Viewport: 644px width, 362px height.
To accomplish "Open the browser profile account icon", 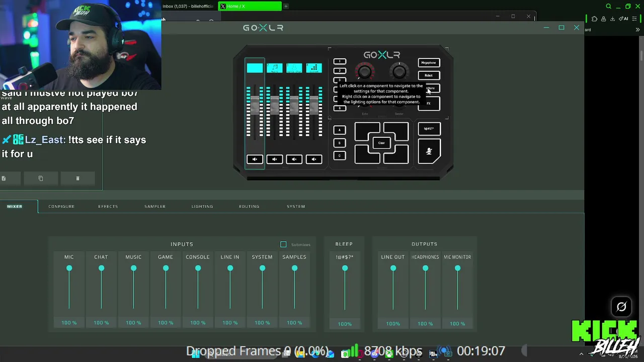I will click(603, 19).
